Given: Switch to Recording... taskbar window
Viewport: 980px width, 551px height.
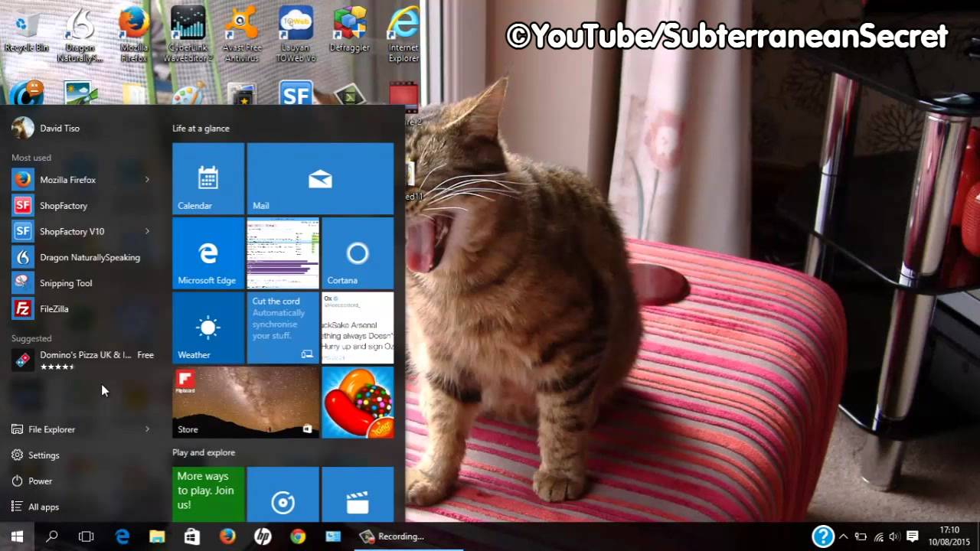Looking at the screenshot, I should pos(407,536).
